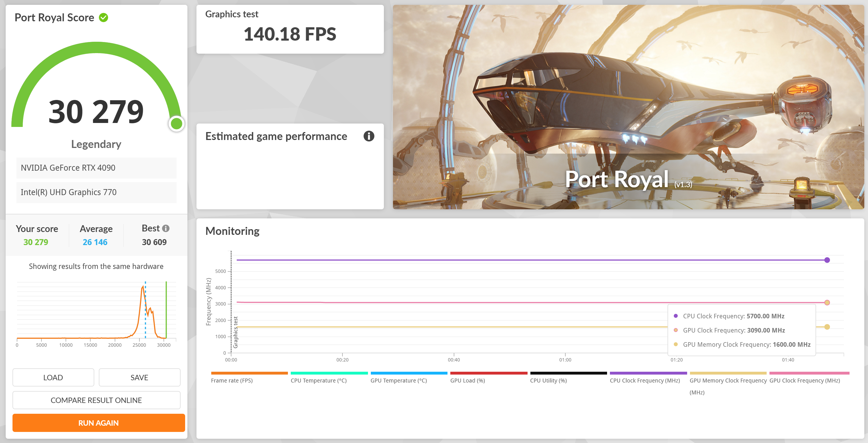Click the pink GPU clock endpoint marker
Image resolution: width=868 pixels, height=443 pixels.
click(827, 302)
